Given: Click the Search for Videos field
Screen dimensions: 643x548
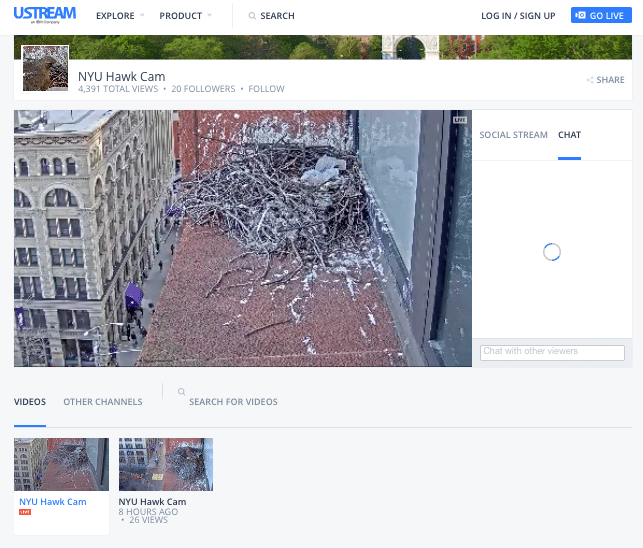Looking at the screenshot, I should click(x=233, y=402).
